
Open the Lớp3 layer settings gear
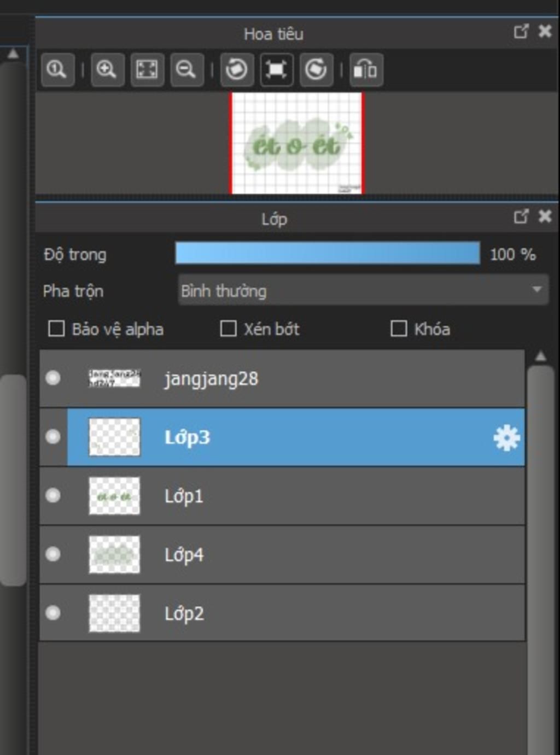click(x=506, y=438)
